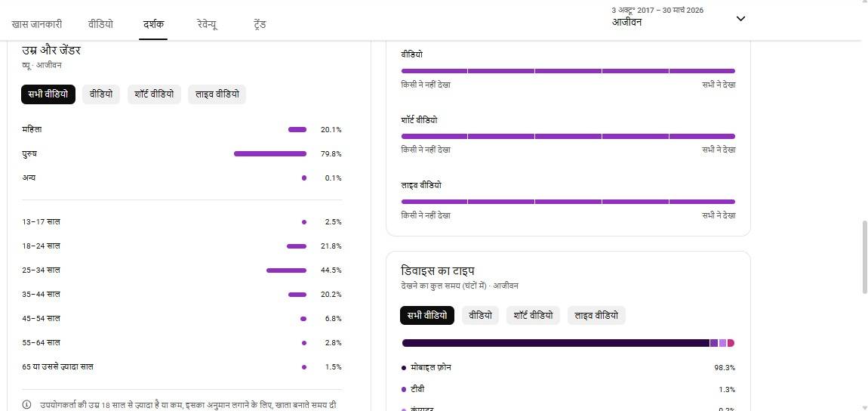Screen dimensions: 868x411
Task: Switch to the खास जानकारी tab
Action: click(x=37, y=24)
